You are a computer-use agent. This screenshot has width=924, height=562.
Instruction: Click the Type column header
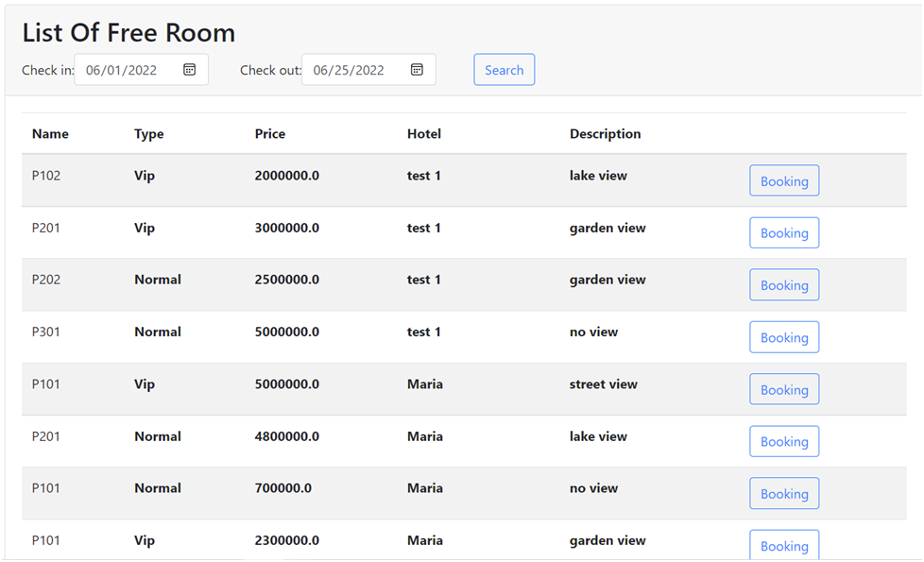point(147,133)
